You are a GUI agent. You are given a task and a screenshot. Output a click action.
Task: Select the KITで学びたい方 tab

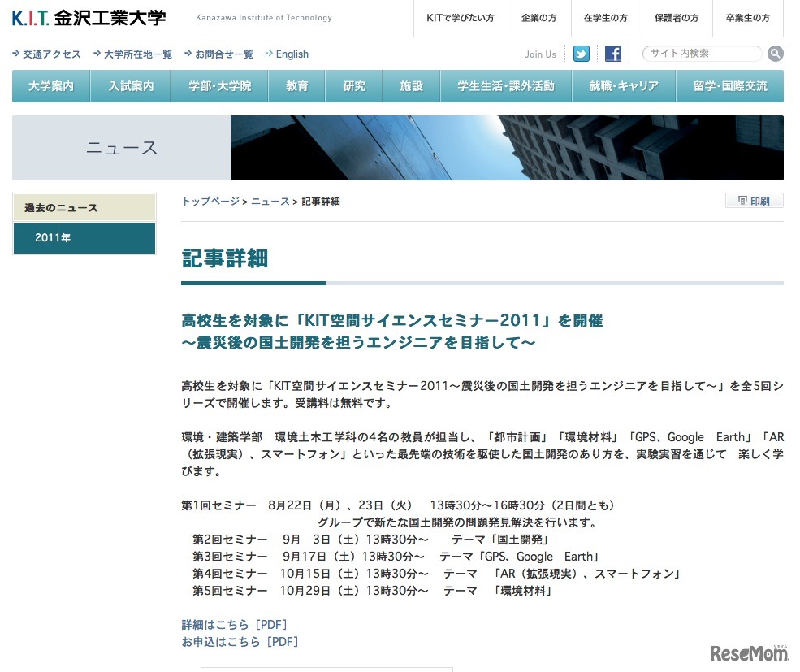point(461,18)
